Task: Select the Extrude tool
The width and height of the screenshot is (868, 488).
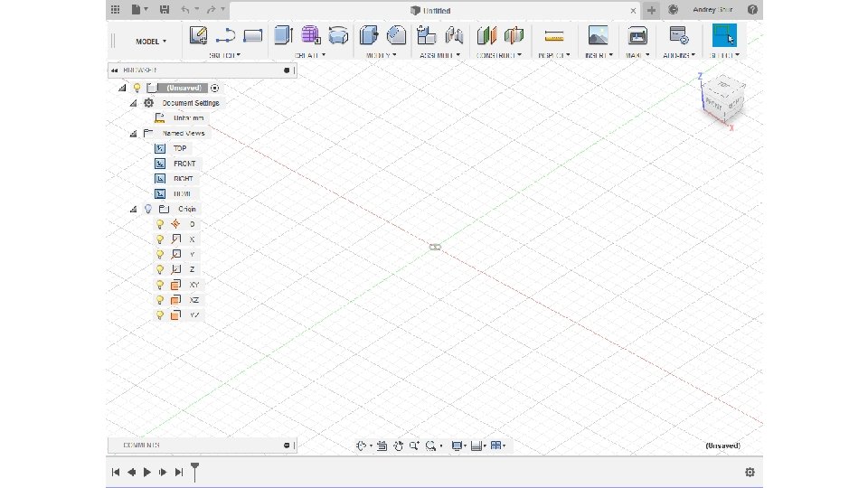Action: [x=283, y=35]
